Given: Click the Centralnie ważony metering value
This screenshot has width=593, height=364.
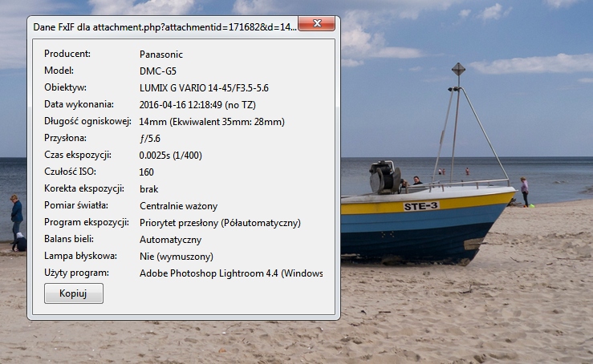Looking at the screenshot, I should click(178, 206).
